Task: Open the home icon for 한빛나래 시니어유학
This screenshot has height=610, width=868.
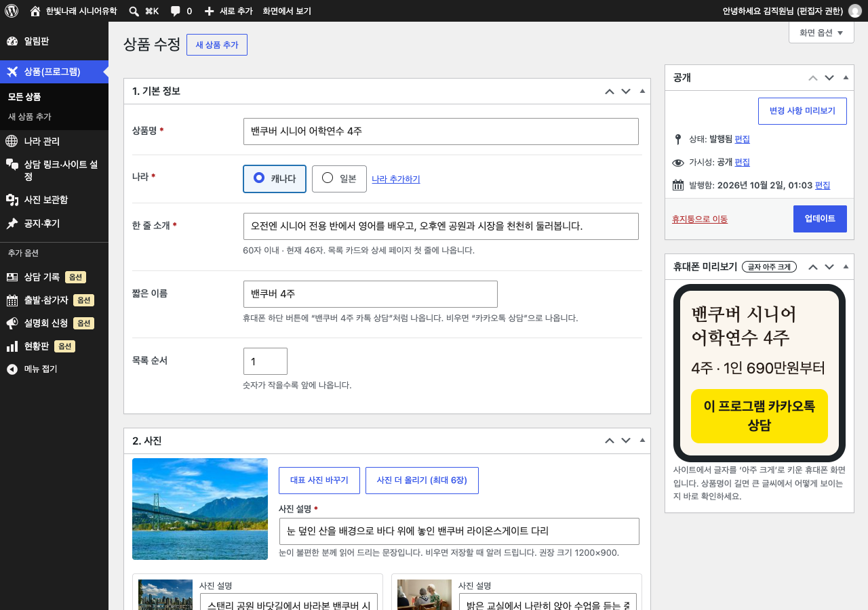Action: point(35,11)
